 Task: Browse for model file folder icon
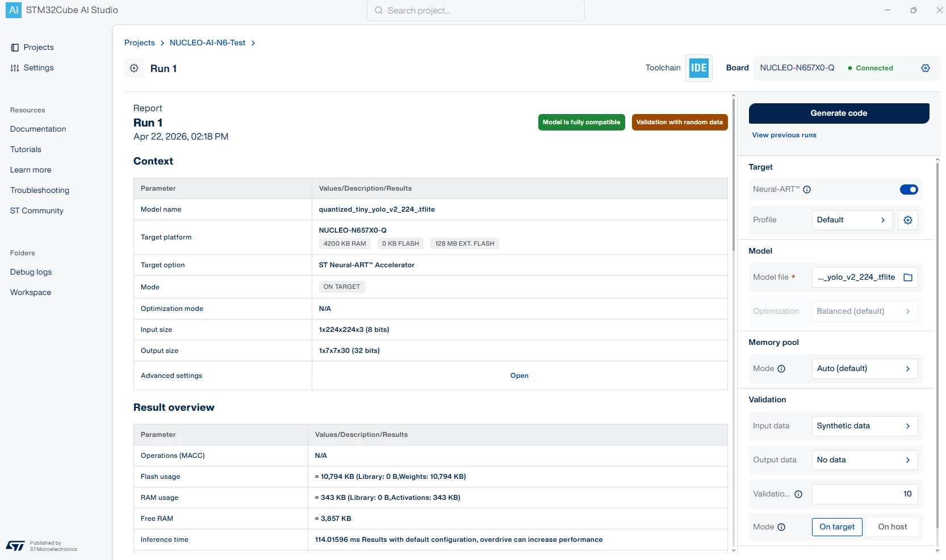coord(908,277)
